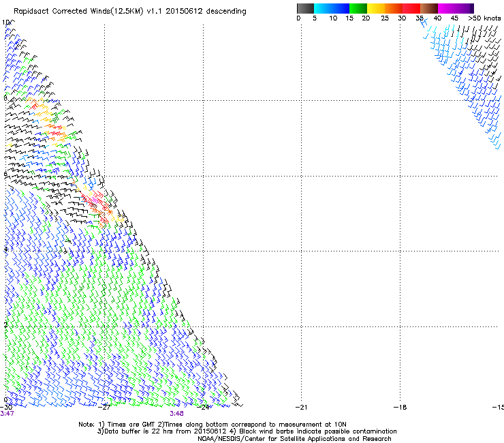This screenshot has height=443, width=504.
Task: Click the '-21' longitude axis label
Action: pos(301,408)
